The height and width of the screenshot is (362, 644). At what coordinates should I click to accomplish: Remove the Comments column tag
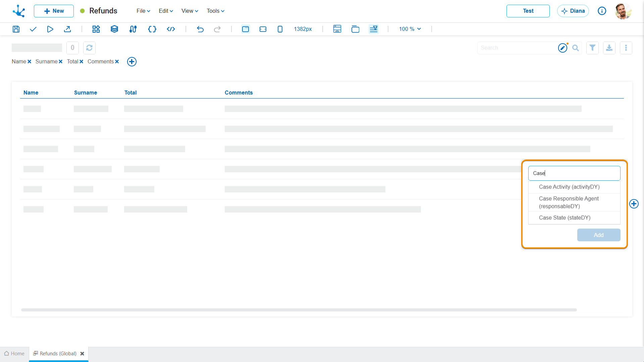pyautogui.click(x=117, y=62)
